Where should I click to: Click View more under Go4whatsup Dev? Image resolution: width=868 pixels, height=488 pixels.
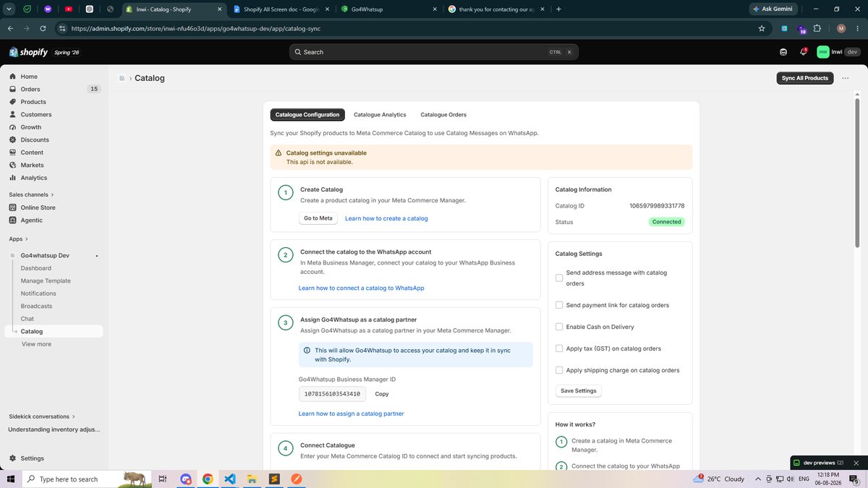(x=36, y=344)
